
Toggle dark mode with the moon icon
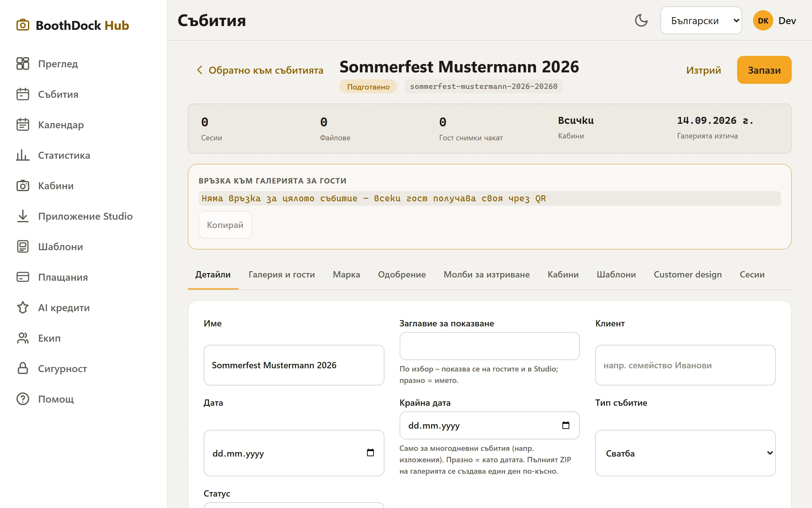(641, 21)
